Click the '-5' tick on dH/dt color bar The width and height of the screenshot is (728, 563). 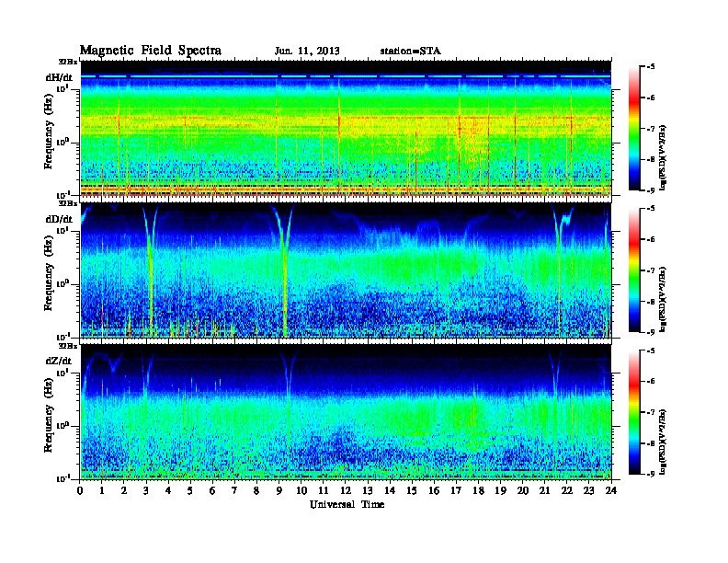tap(650, 67)
